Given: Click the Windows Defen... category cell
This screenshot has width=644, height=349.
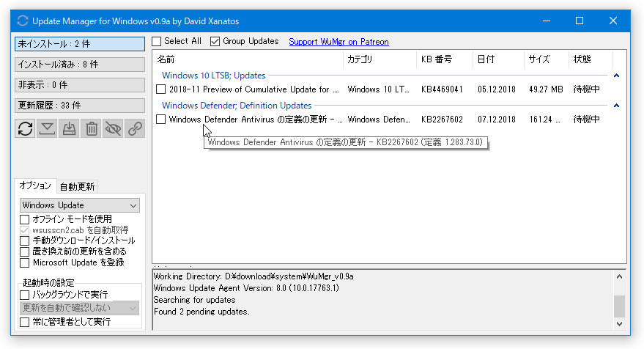Looking at the screenshot, I should coord(379,120).
